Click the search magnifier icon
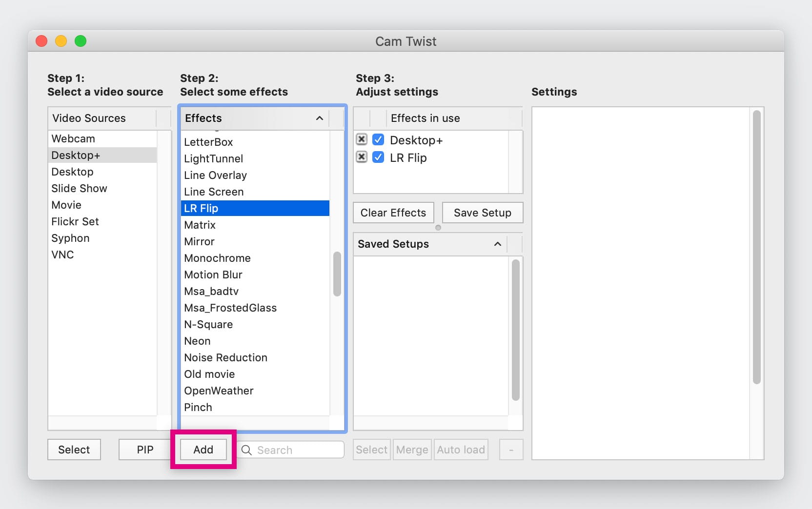 (247, 450)
